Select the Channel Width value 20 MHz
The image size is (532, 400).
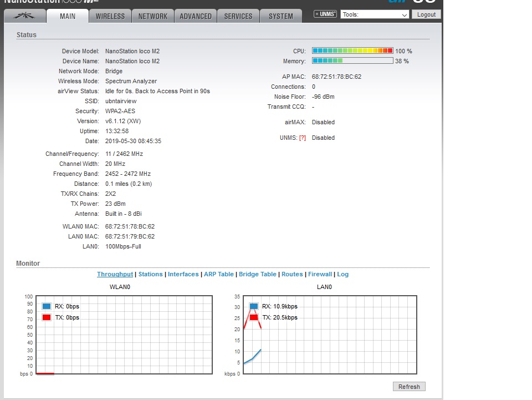point(115,164)
